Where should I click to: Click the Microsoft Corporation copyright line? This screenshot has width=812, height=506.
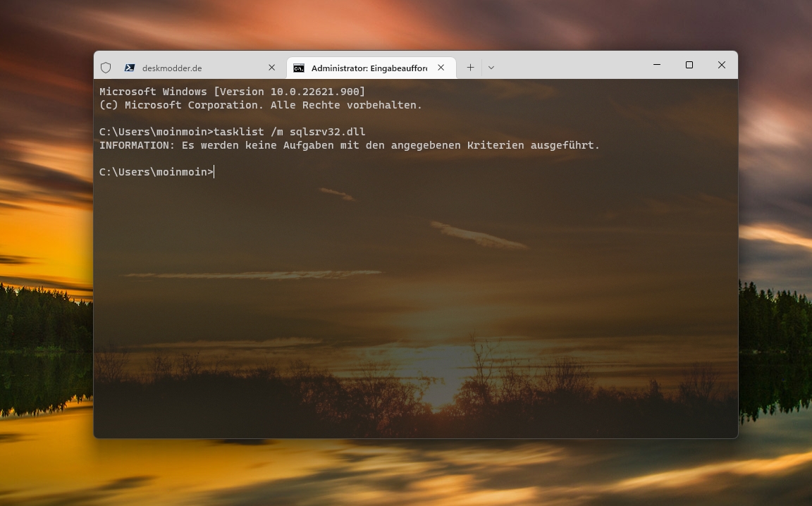pyautogui.click(x=261, y=105)
